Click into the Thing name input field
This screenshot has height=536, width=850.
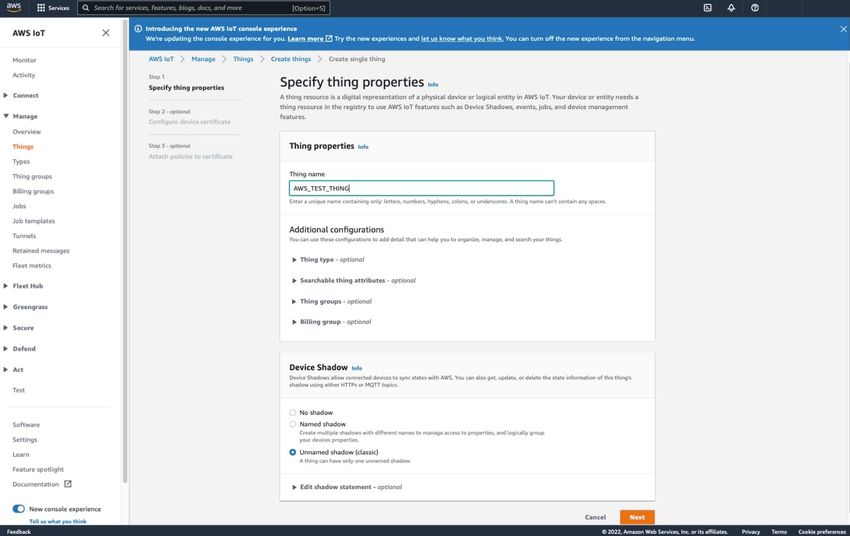coord(421,188)
